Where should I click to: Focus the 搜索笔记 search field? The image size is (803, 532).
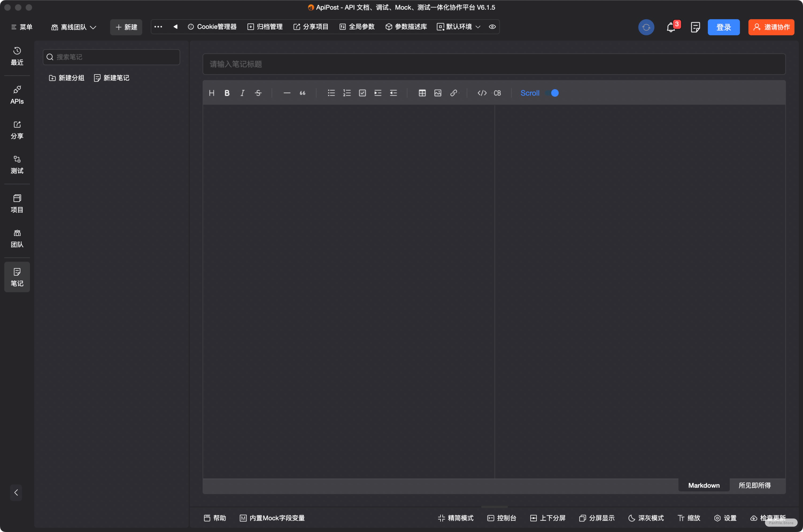pos(111,57)
